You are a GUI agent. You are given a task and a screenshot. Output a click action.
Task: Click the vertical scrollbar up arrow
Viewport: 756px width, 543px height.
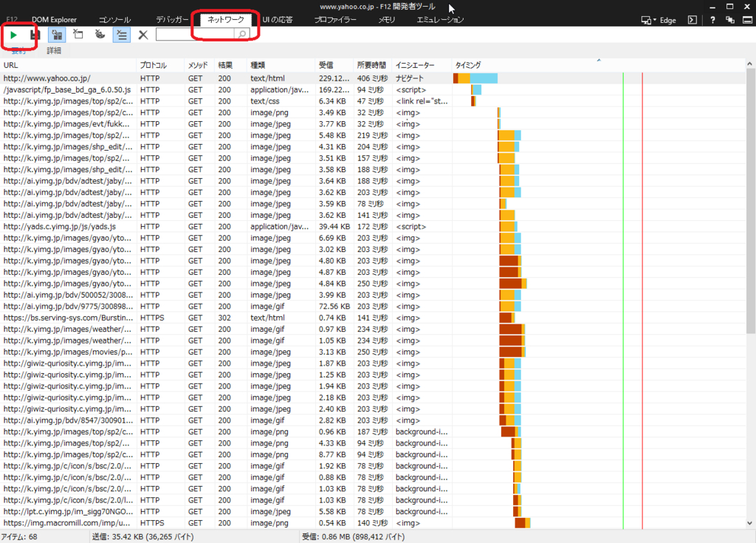[x=750, y=64]
